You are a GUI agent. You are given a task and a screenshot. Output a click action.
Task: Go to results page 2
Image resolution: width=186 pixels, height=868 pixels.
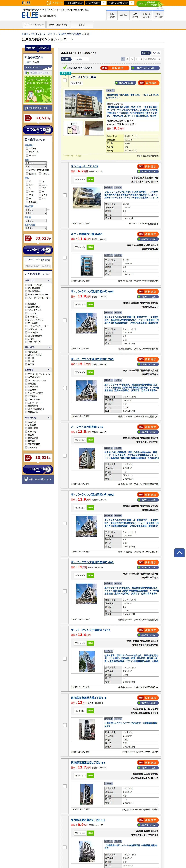pyautogui.click(x=127, y=59)
